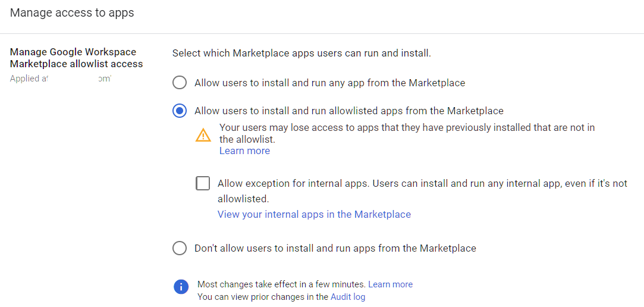The image size is (644, 307).
Task: Click 'You can view prior changes in the' text
Action: (x=263, y=297)
